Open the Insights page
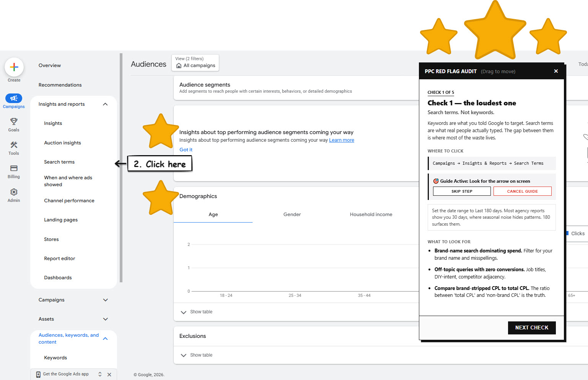 53,123
